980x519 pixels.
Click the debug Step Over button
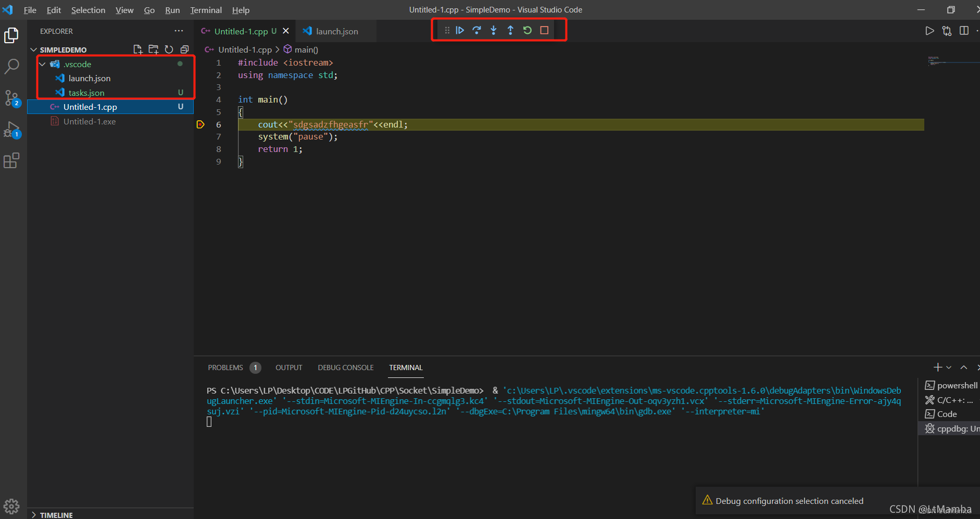pos(476,30)
